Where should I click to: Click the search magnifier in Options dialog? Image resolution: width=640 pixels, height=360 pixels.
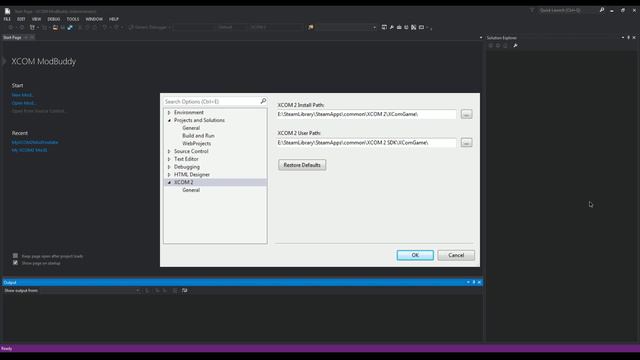point(263,101)
